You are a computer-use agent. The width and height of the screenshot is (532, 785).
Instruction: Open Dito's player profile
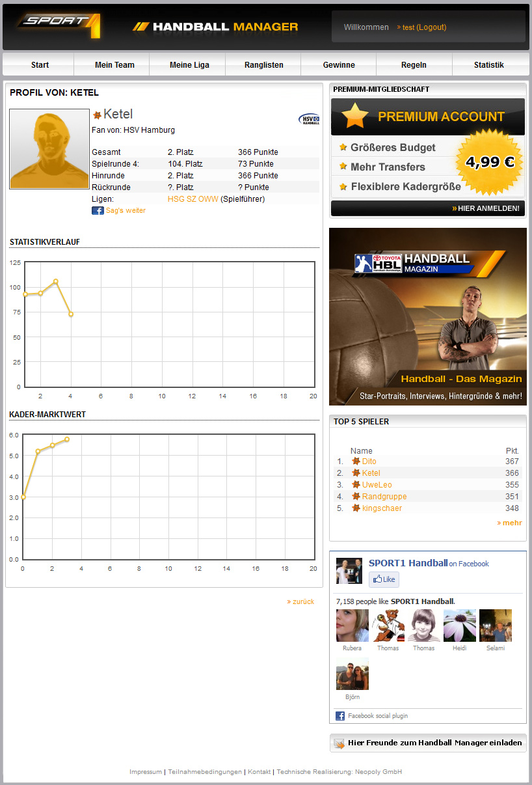(369, 461)
